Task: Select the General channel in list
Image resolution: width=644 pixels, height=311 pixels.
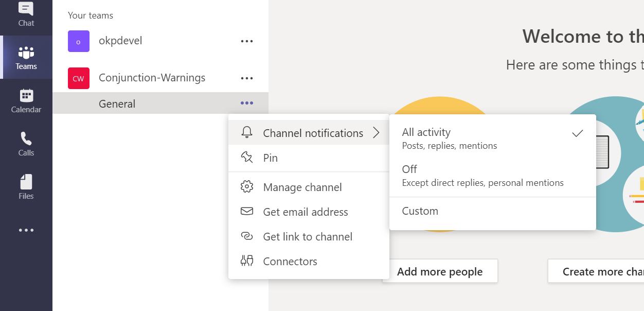Action: click(117, 103)
